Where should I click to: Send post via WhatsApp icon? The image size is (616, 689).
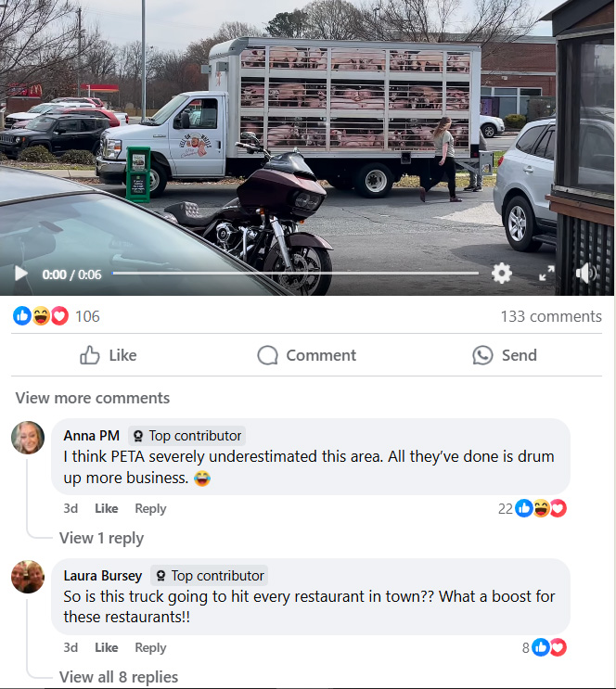[x=505, y=355]
